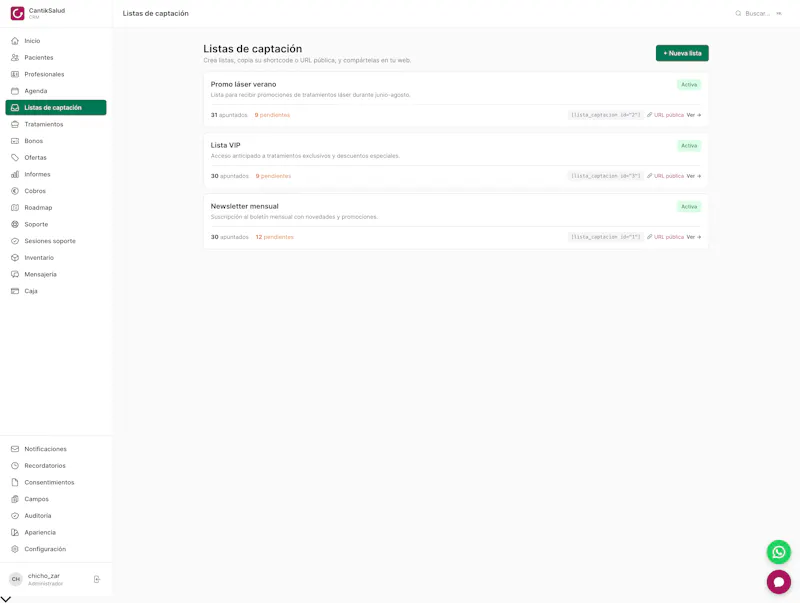Click the Sesiones soporte icon
Screen dimensions: 800x603
coord(15,241)
